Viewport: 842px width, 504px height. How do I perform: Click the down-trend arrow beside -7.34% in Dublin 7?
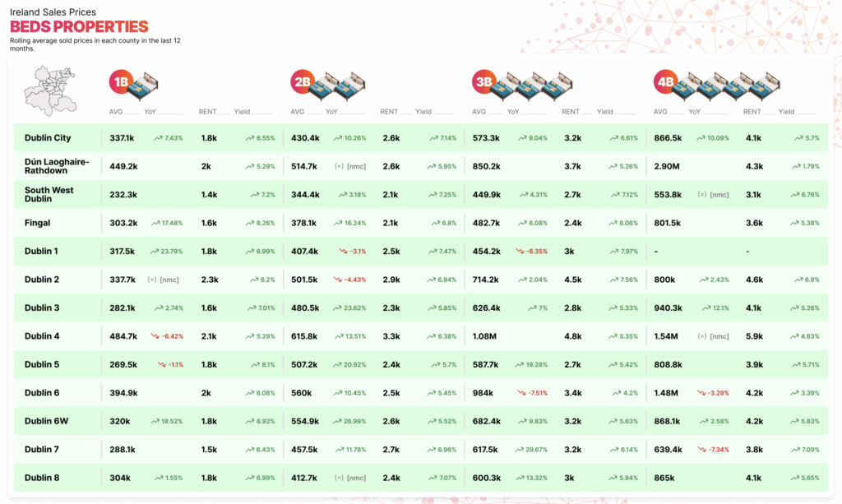pos(701,450)
